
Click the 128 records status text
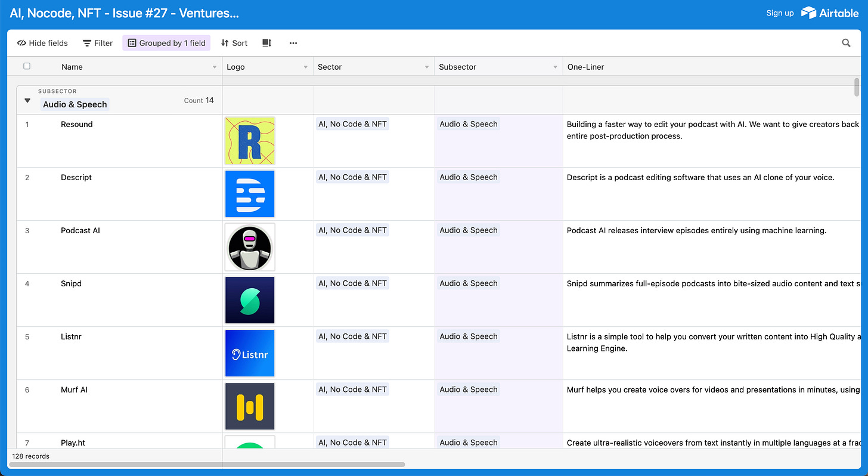click(x=31, y=456)
